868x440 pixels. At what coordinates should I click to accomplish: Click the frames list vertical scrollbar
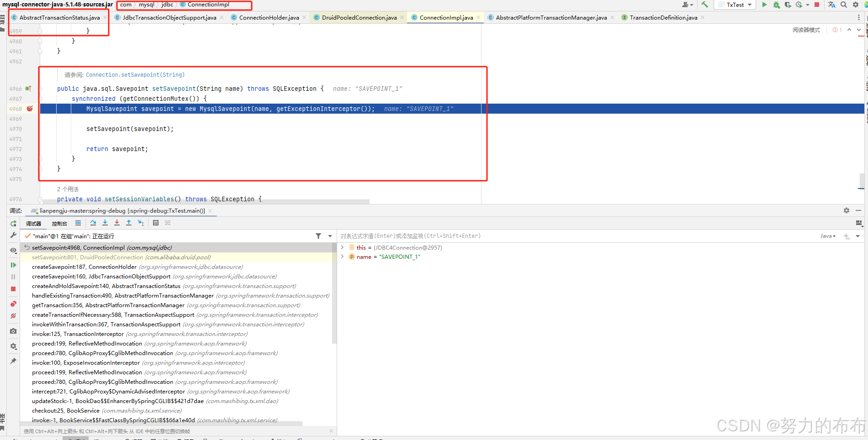pos(334,293)
